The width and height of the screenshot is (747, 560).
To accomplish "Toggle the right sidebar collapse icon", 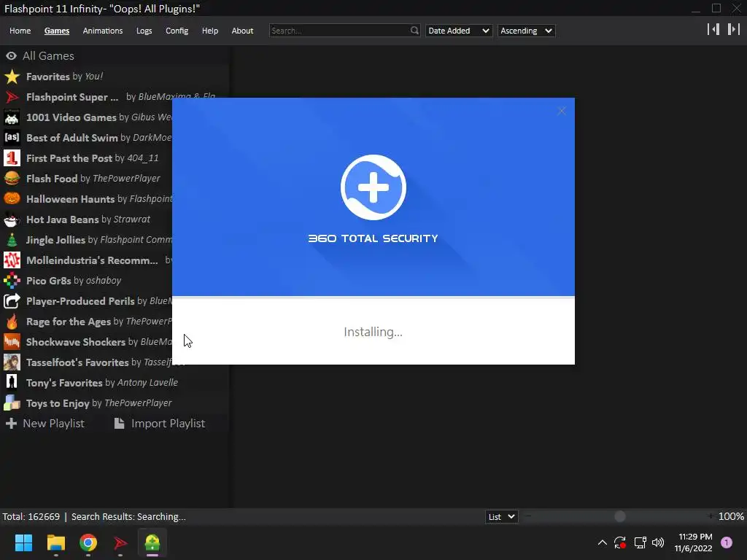I will [734, 29].
